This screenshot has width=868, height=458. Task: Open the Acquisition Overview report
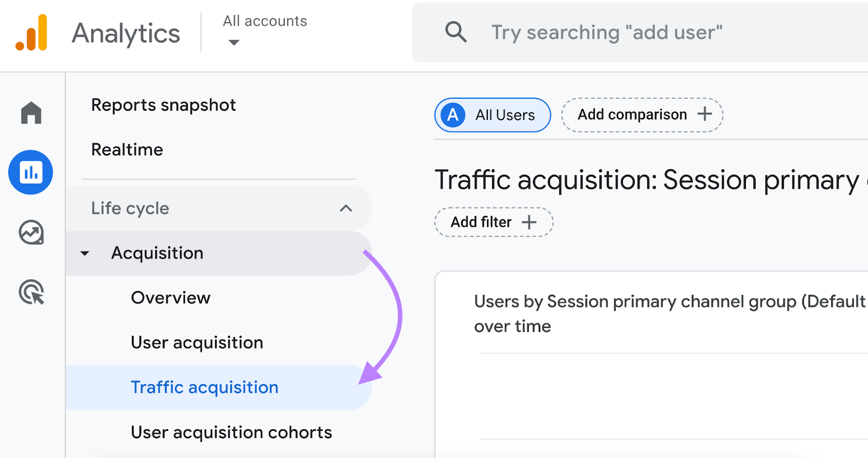170,297
